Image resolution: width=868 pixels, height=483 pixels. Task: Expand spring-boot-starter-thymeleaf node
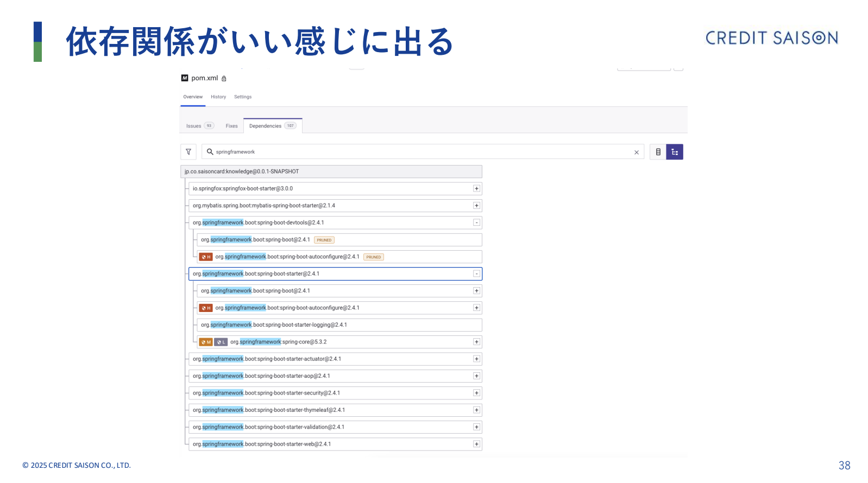[476, 410]
